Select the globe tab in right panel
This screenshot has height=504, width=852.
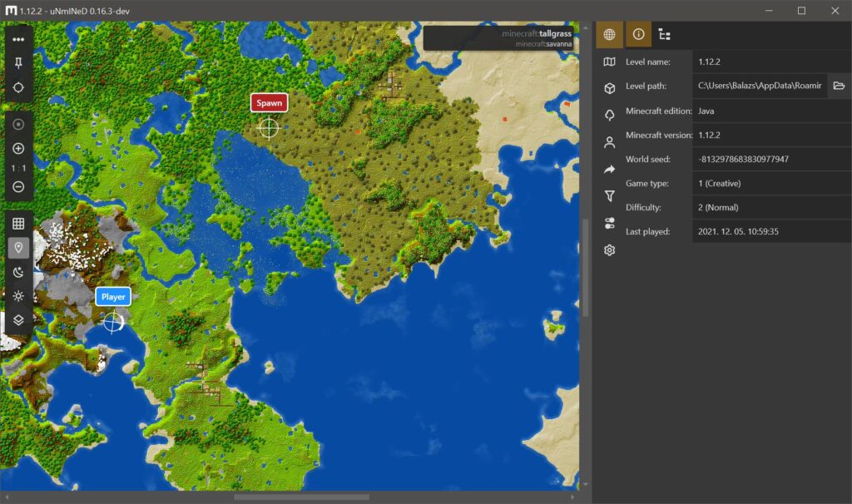(610, 34)
